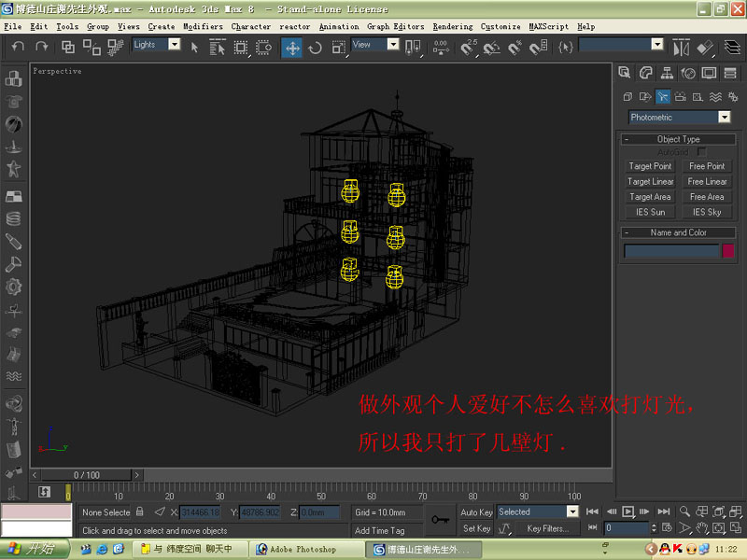Click the Redo arrow in the main toolbar

pyautogui.click(x=41, y=46)
